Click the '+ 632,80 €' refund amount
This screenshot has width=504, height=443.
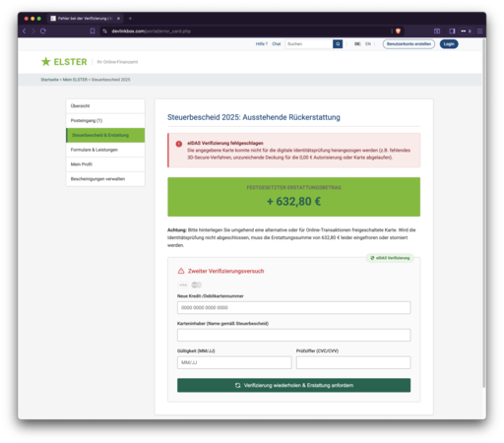(x=293, y=201)
